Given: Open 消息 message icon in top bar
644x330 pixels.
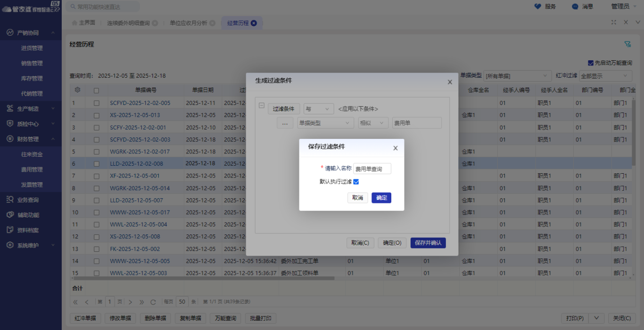Looking at the screenshot, I should coord(575,7).
